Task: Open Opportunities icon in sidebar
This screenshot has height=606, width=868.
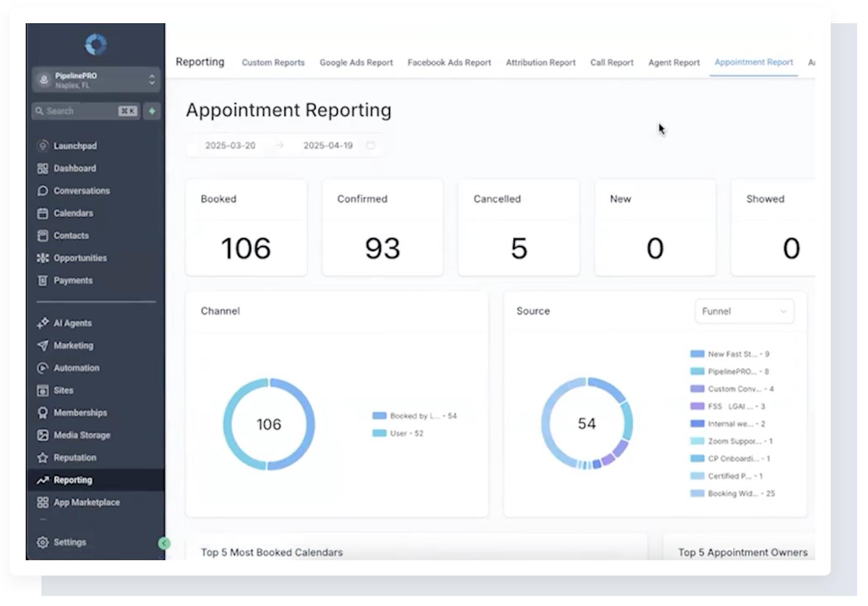Action: [43, 258]
